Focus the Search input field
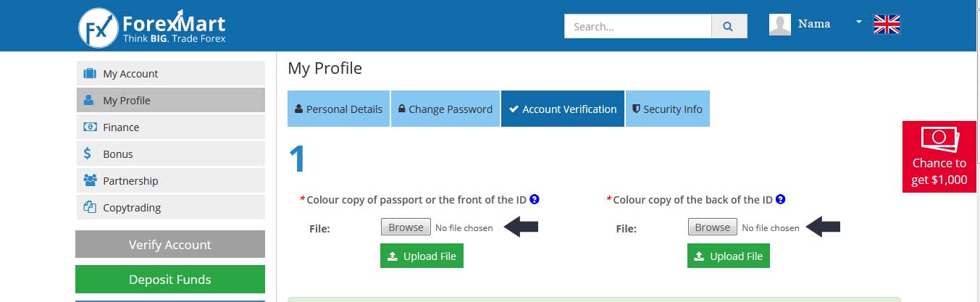The image size is (980, 302). click(638, 26)
